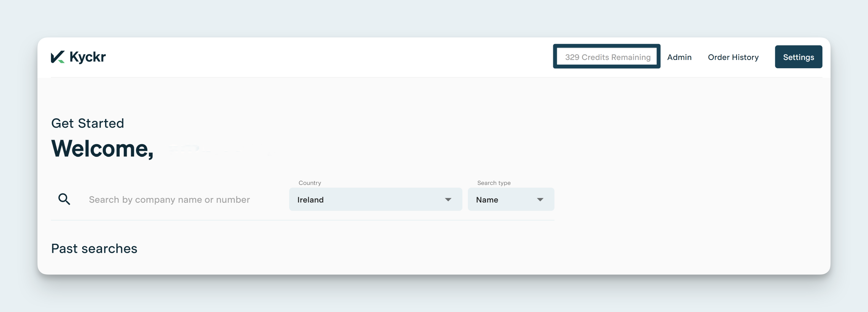This screenshot has height=312, width=868.
Task: Open the Country dropdown showing Ireland
Action: tap(375, 199)
